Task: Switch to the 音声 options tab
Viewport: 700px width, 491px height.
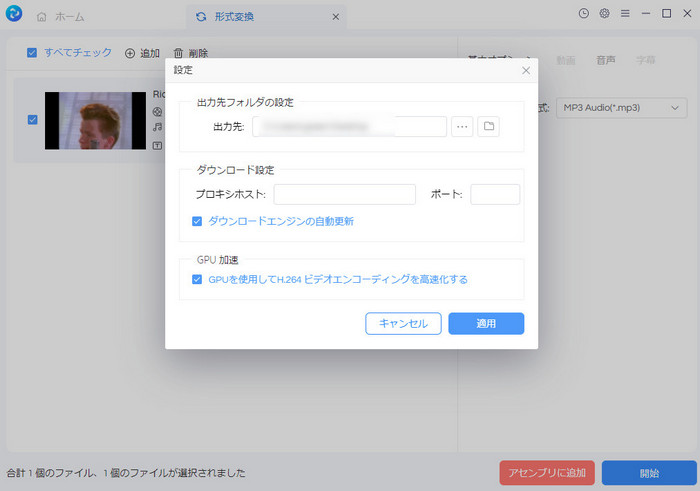Action: point(606,60)
